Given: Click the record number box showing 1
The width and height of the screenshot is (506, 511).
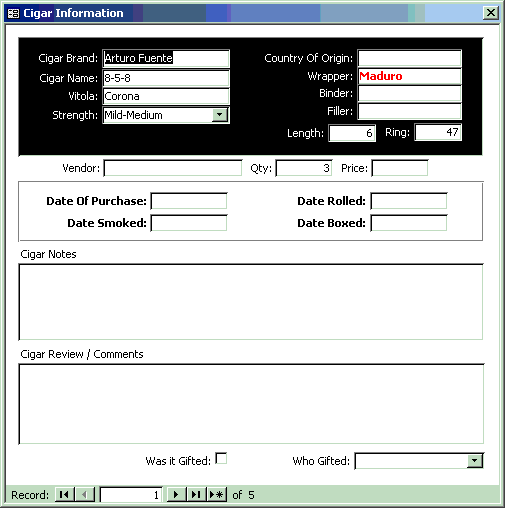Looking at the screenshot, I should pos(131,495).
